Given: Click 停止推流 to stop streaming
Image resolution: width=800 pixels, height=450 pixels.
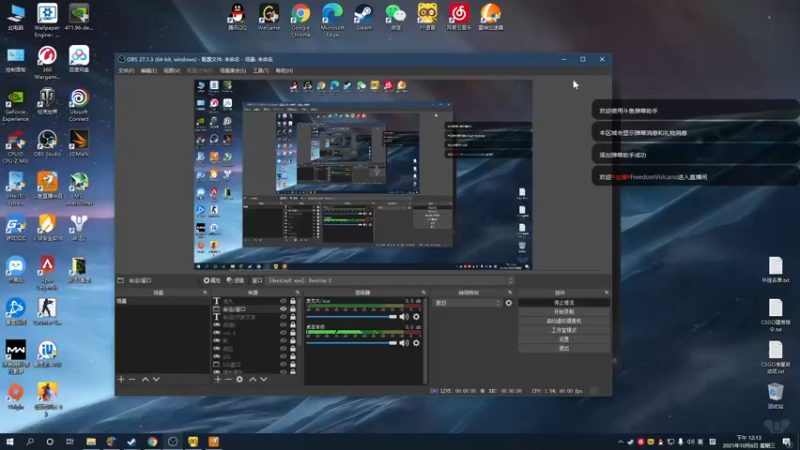Looking at the screenshot, I should click(x=564, y=303).
